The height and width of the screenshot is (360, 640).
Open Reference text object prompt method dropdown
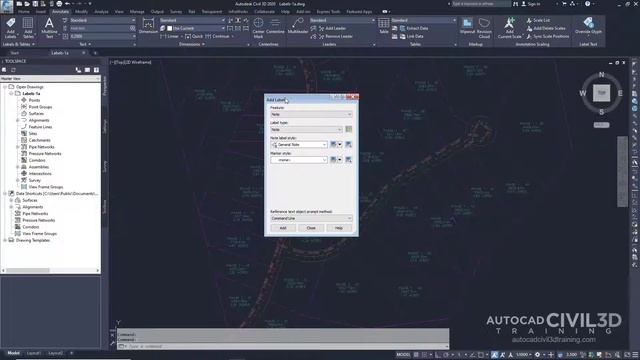311,218
